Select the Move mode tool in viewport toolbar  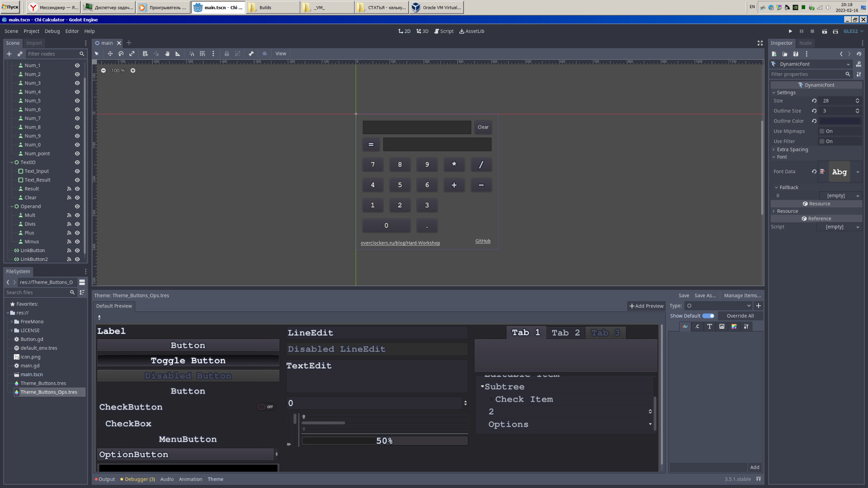110,54
